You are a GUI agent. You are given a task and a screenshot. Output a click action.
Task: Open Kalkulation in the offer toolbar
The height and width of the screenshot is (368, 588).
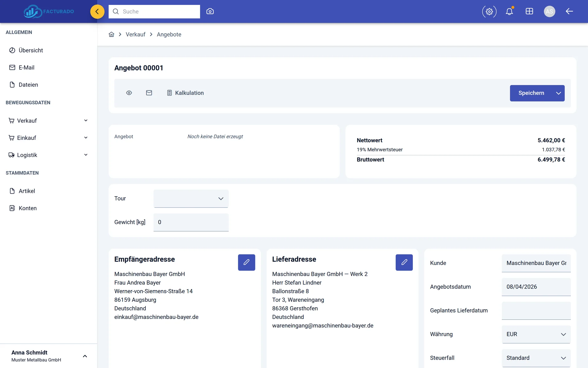(x=185, y=93)
